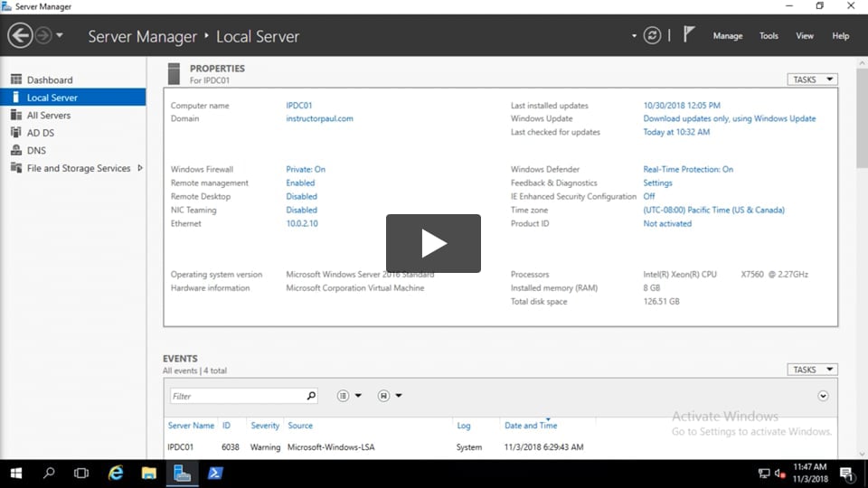Viewport: 868px width, 488px height.
Task: Click the search magnifier in the Events filter
Action: 311,396
